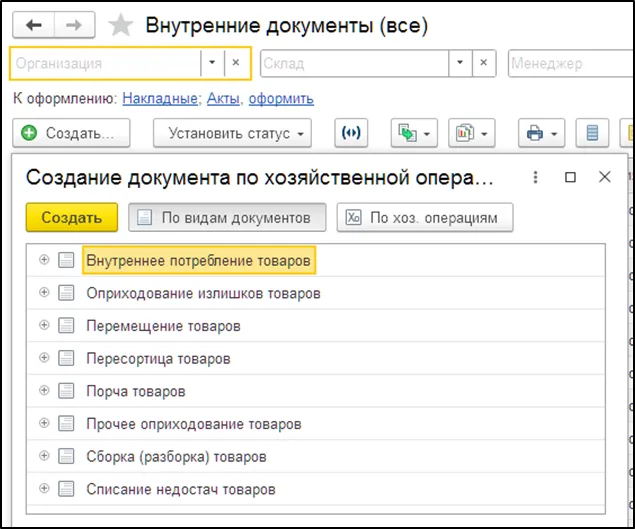
Task: Click document icon beside Внутреннее потребление товаров
Action: pos(66,260)
